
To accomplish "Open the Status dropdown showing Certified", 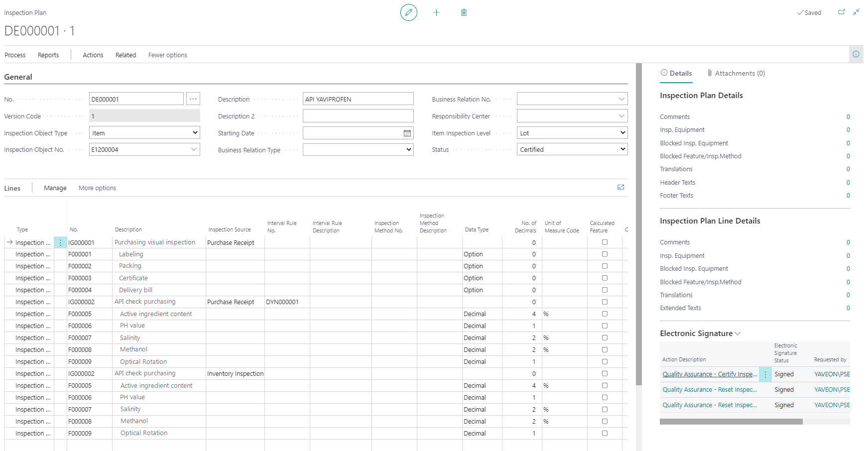I will pyautogui.click(x=572, y=149).
